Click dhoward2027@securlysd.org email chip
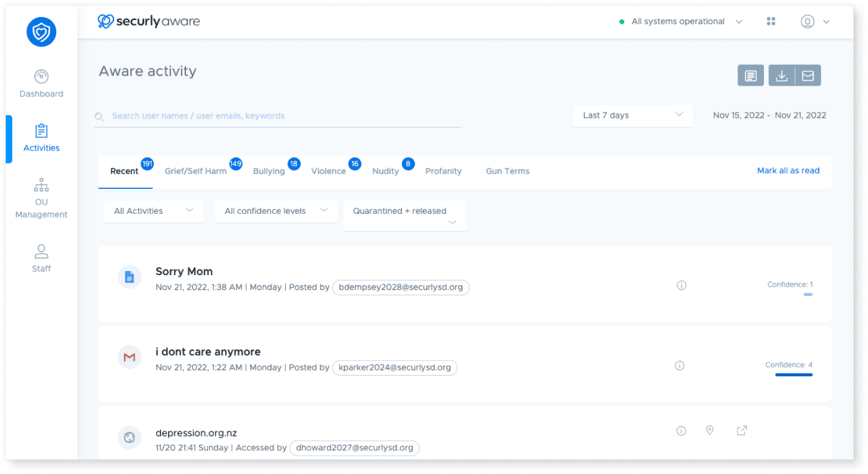The height and width of the screenshot is (474, 868). click(355, 448)
